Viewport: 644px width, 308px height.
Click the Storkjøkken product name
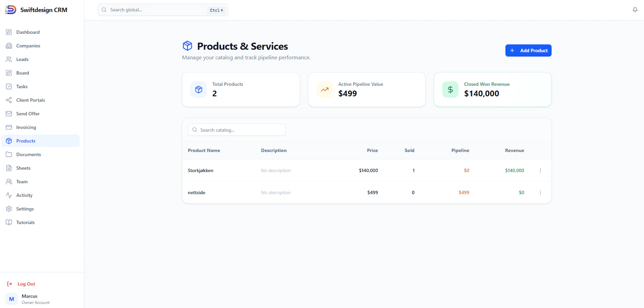[200, 170]
